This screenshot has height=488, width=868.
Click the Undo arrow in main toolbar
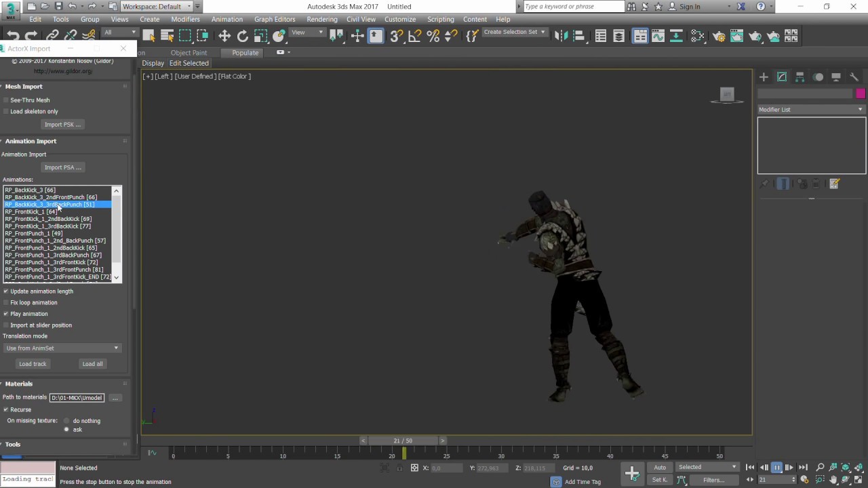coord(13,36)
